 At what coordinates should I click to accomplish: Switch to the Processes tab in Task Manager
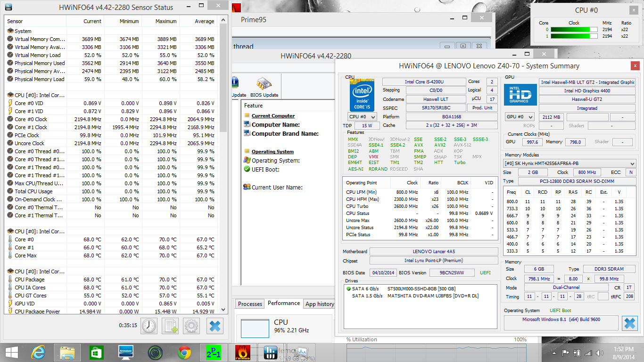point(250,304)
